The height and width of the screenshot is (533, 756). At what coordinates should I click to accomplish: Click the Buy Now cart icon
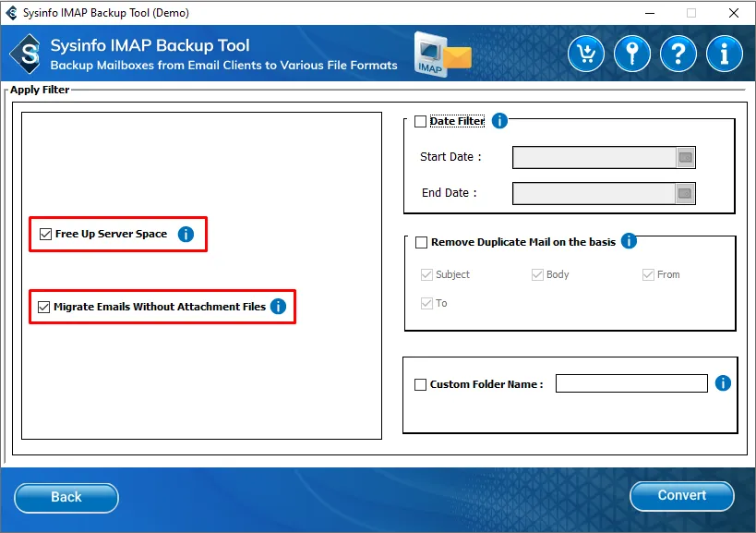point(586,54)
